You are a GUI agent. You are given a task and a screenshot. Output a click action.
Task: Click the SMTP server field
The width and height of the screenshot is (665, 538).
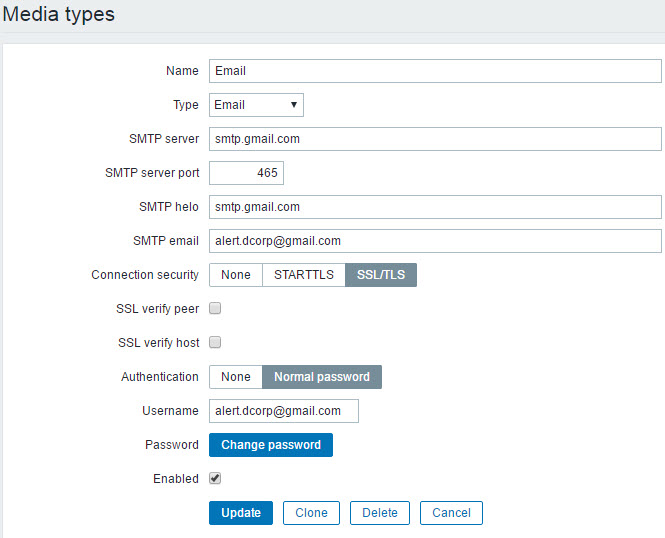coord(435,139)
